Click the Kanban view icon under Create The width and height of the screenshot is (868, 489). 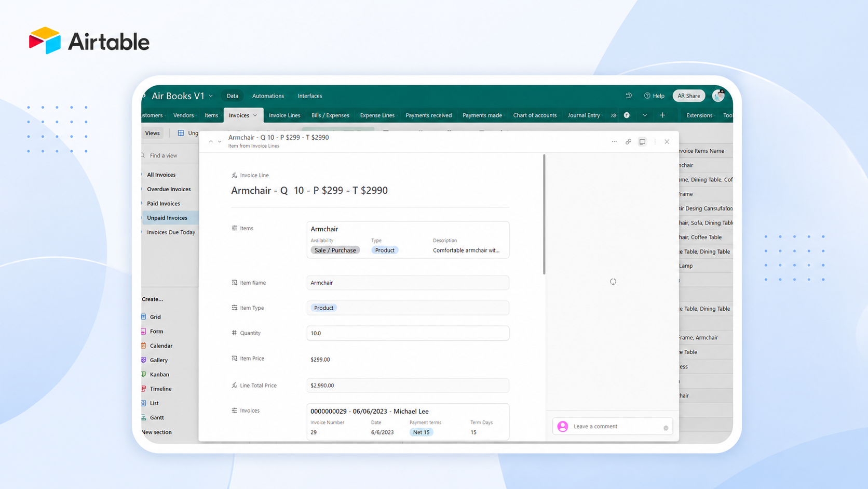coord(144,374)
